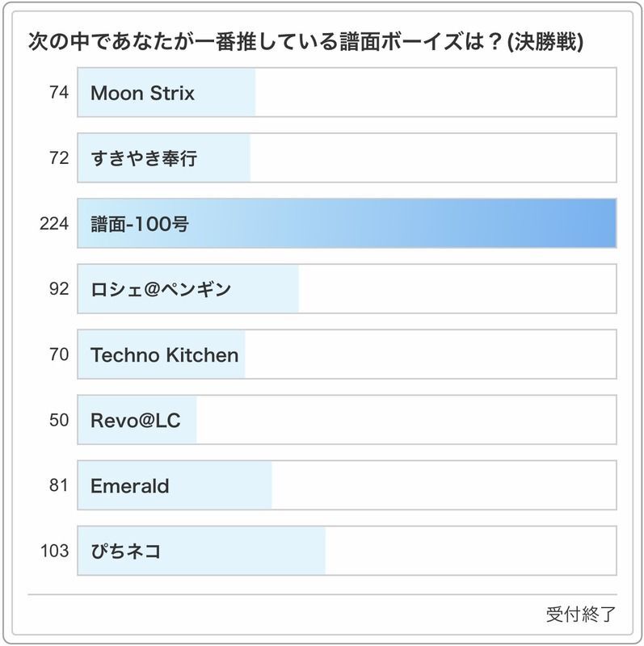Select the Moon Strix poll option
644x646 pixels.
[x=347, y=93]
